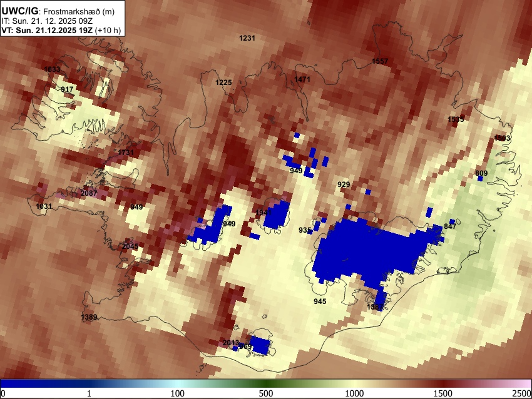The image size is (532, 399).
Task: Click the 935 value label
Action: 305,230
